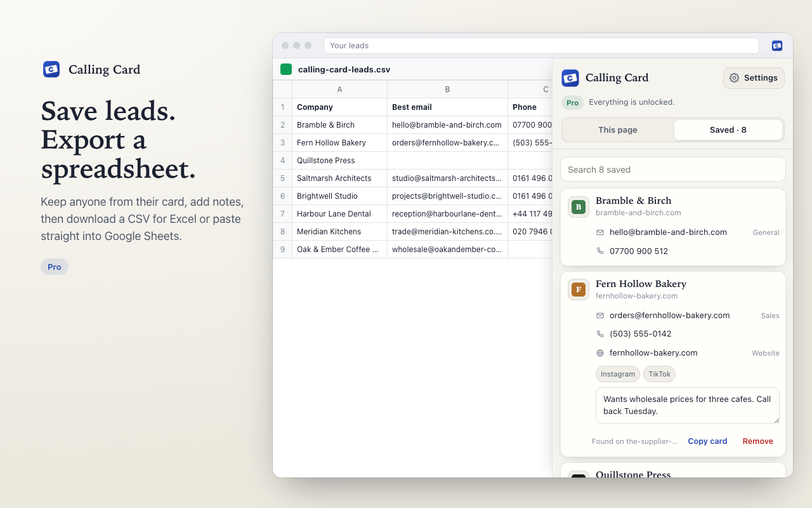Click the Pro badge under the promo description
812x508 pixels.
pos(55,267)
